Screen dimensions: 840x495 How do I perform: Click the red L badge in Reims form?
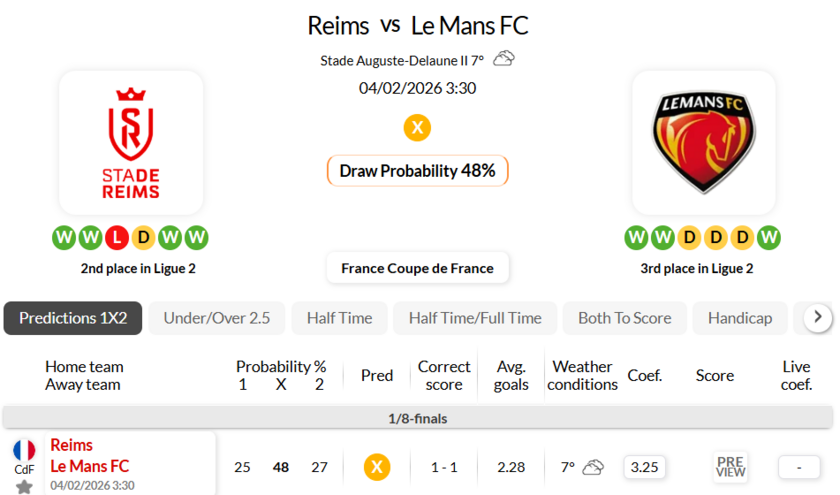117,238
